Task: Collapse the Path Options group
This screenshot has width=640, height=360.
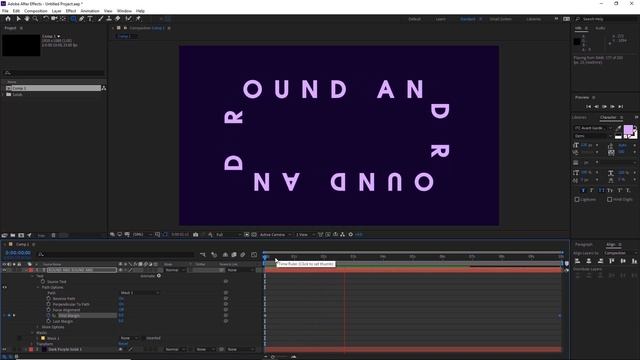Action: point(38,287)
